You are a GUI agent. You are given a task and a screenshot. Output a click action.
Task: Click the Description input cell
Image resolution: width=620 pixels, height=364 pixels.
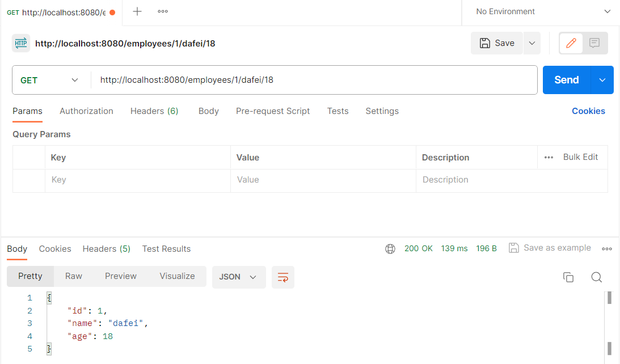point(512,180)
